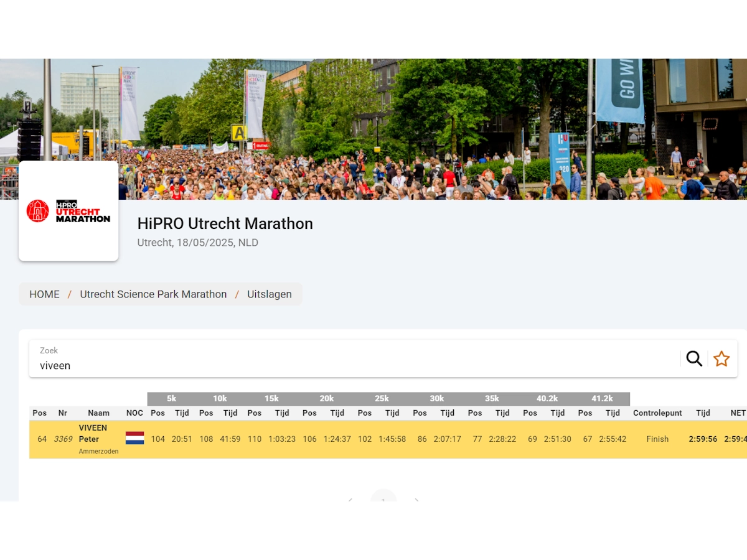Image resolution: width=747 pixels, height=560 pixels.
Task: Open runner name VIVEEN Peter
Action: [93, 434]
